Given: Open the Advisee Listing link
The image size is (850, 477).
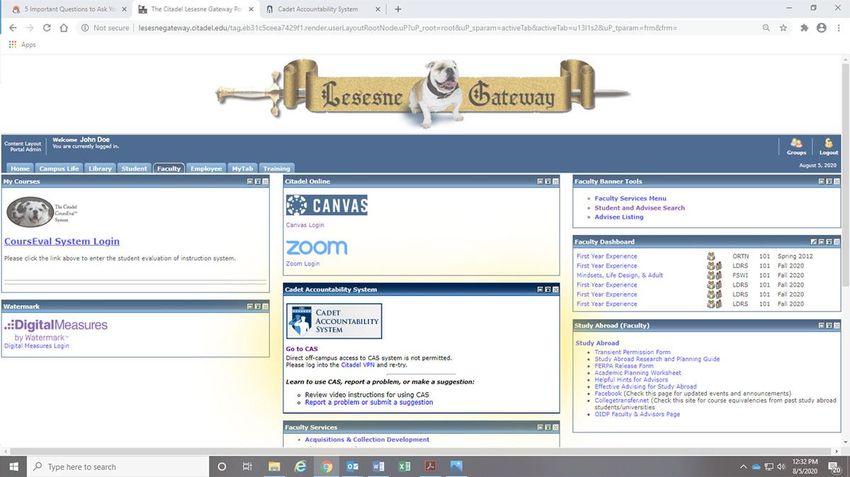Looking at the screenshot, I should point(619,217).
